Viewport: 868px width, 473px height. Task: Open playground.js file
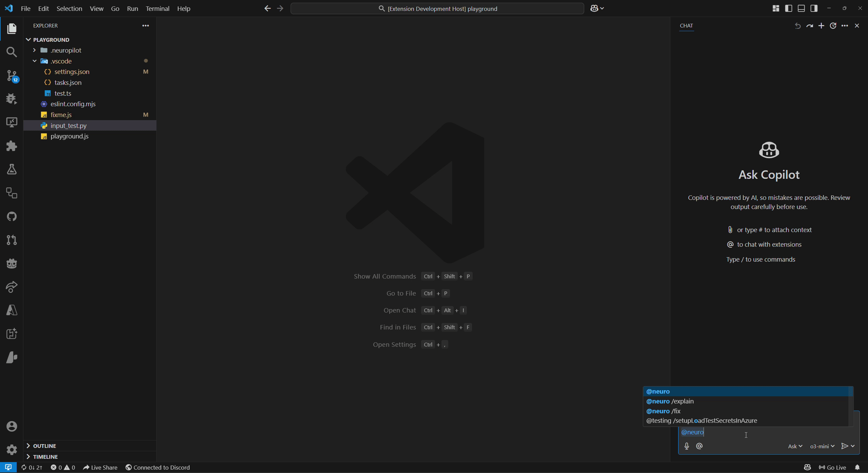pyautogui.click(x=90, y=136)
